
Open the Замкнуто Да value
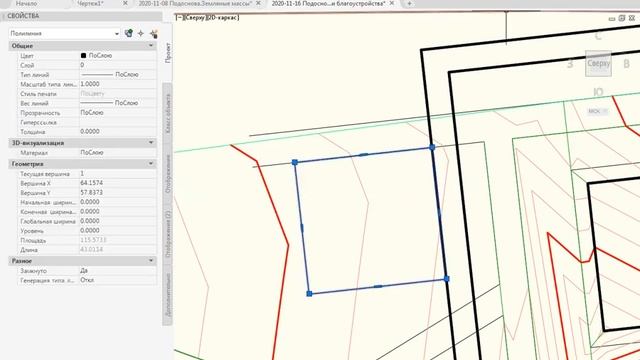point(118,270)
